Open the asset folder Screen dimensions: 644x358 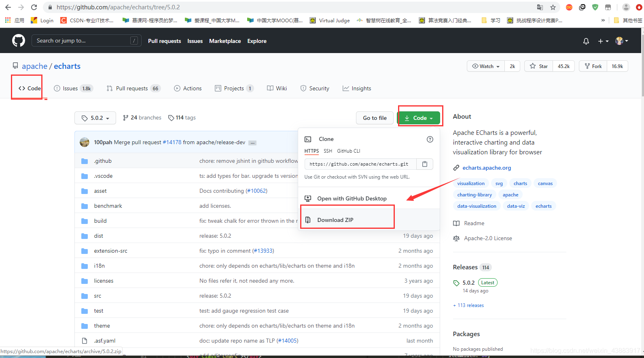pos(100,191)
